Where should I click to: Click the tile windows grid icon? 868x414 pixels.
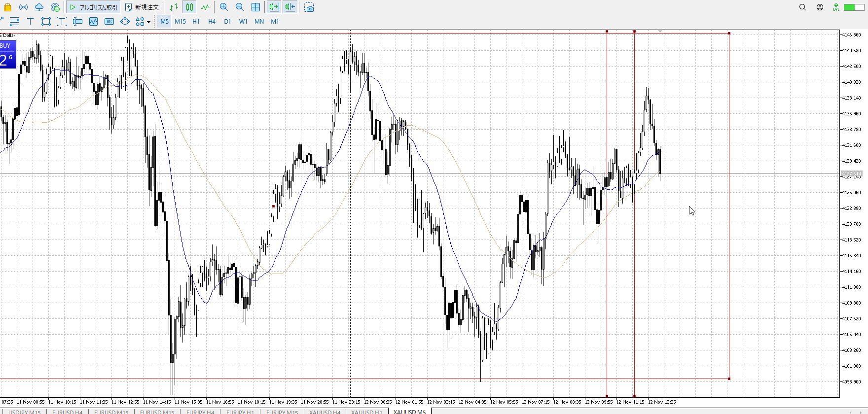(x=255, y=7)
